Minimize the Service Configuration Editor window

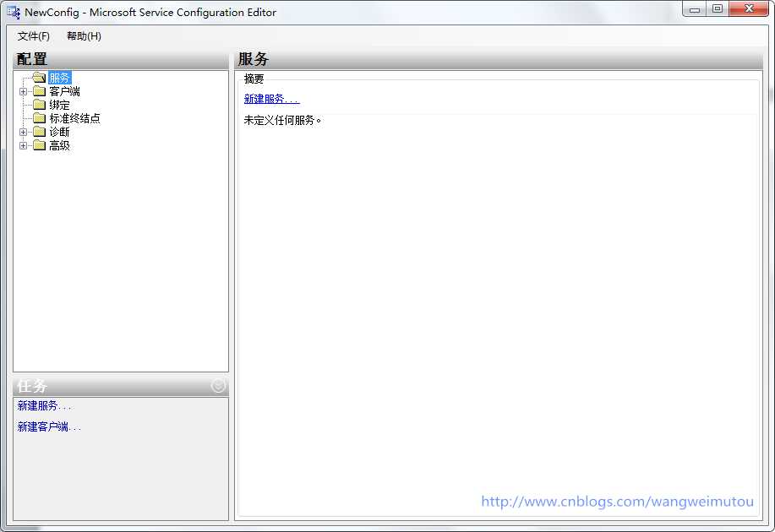click(695, 9)
